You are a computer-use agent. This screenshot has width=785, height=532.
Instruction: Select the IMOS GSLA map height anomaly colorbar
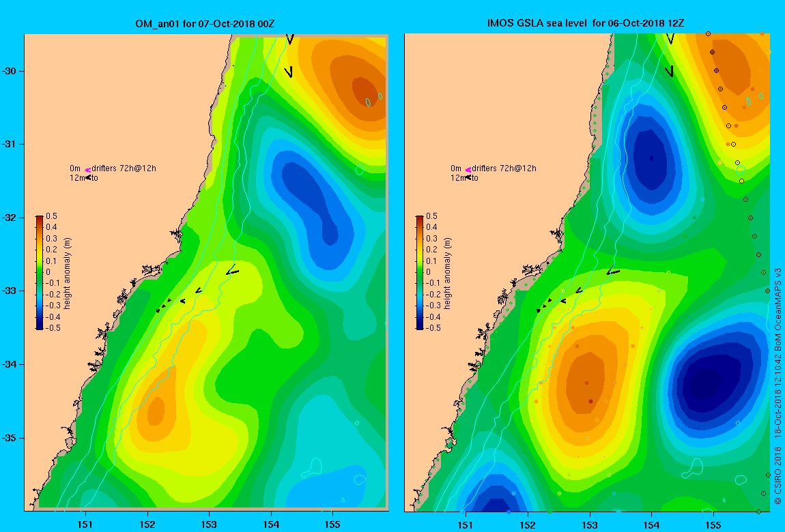point(420,273)
